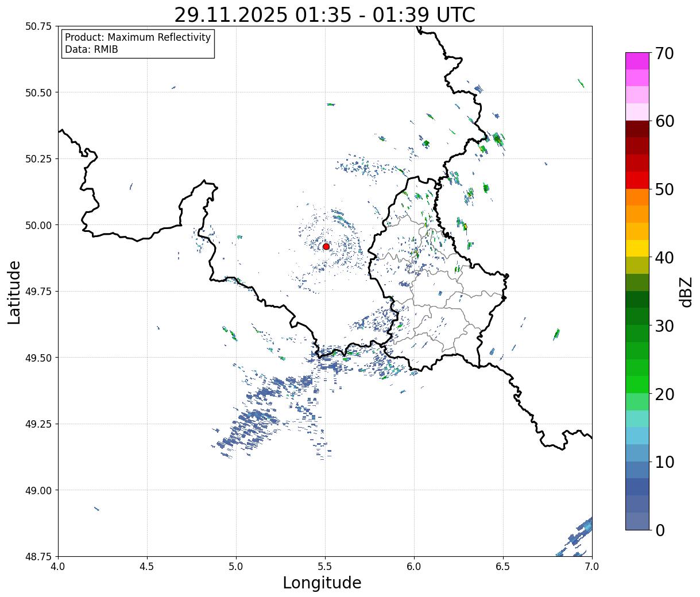Click latitude tick label 50.25
Viewport: 700px width, 597px height.
(x=38, y=158)
